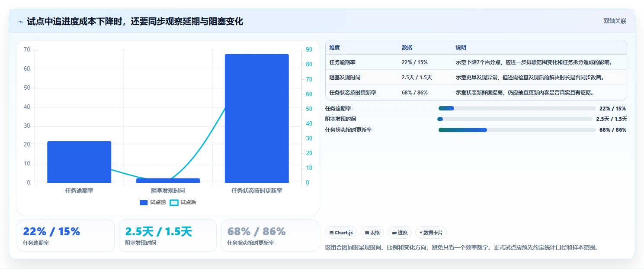Click the 说明 column header
The height and width of the screenshot is (269, 644).
(461, 48)
